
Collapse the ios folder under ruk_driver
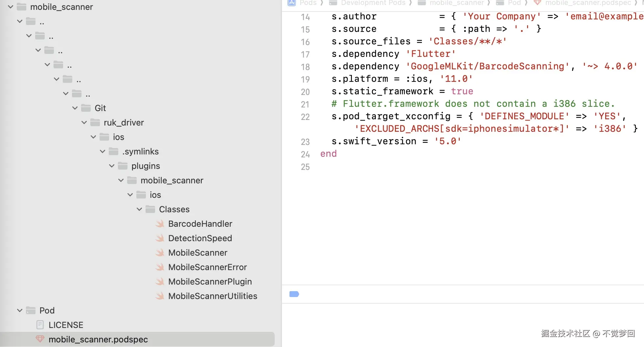point(93,137)
